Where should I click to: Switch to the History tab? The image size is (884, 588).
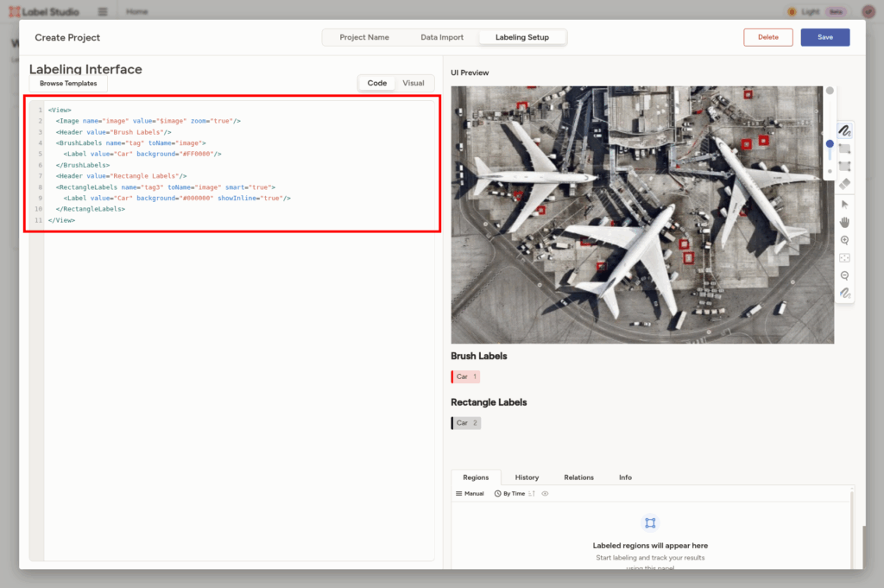[527, 477]
